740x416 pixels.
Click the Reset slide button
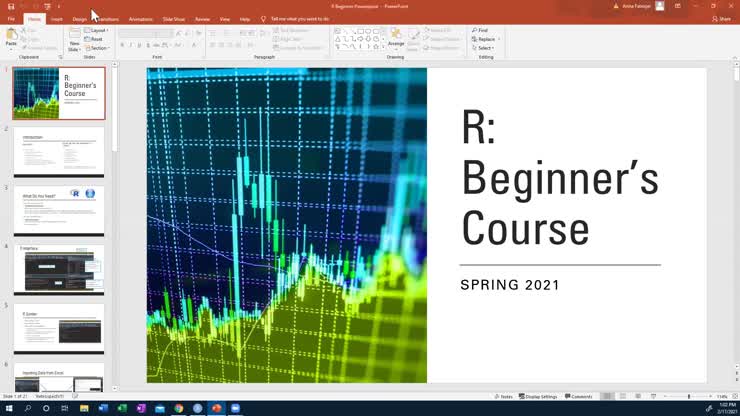click(x=93, y=39)
